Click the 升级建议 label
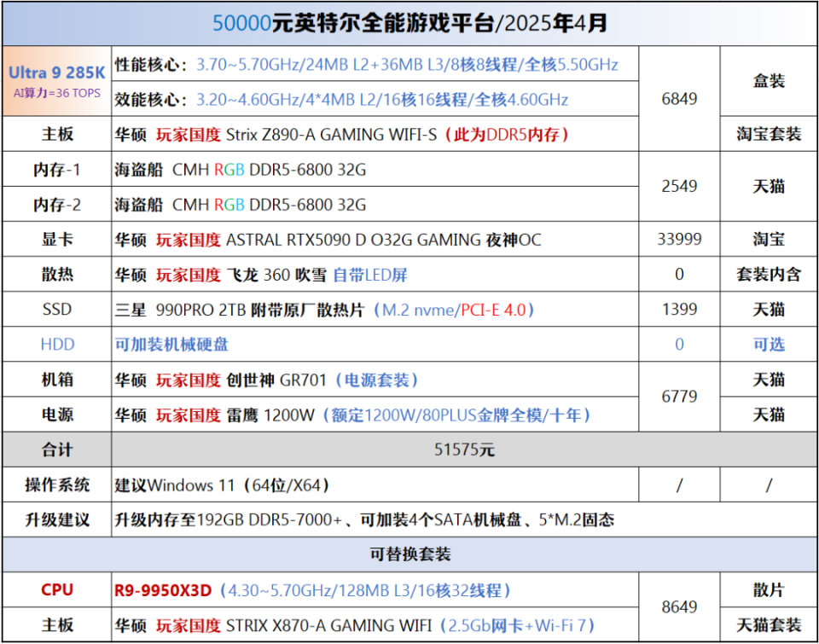The image size is (819, 644). (x=57, y=519)
